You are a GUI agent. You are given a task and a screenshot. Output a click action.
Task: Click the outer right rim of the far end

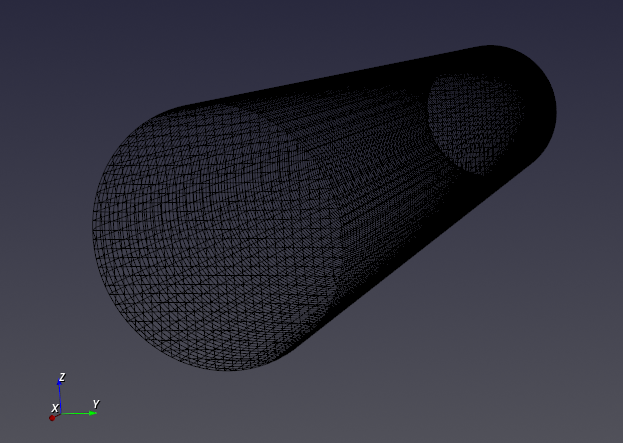point(554,112)
